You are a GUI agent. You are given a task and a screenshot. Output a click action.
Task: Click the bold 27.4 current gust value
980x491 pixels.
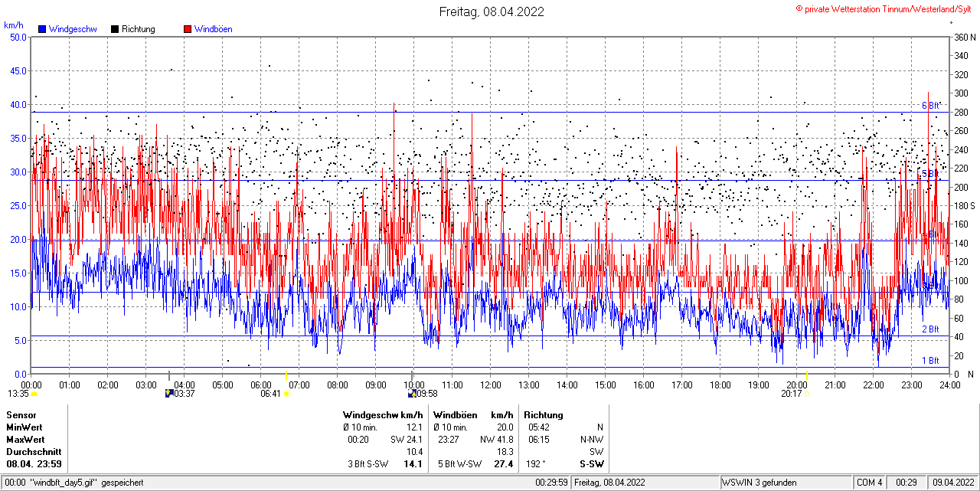pos(504,464)
